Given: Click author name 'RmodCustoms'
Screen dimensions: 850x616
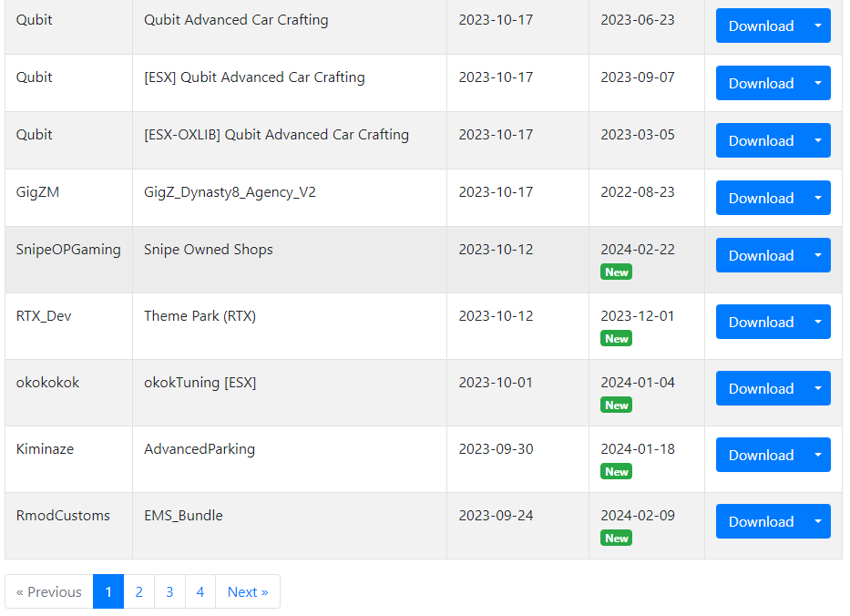Looking at the screenshot, I should tap(63, 515).
